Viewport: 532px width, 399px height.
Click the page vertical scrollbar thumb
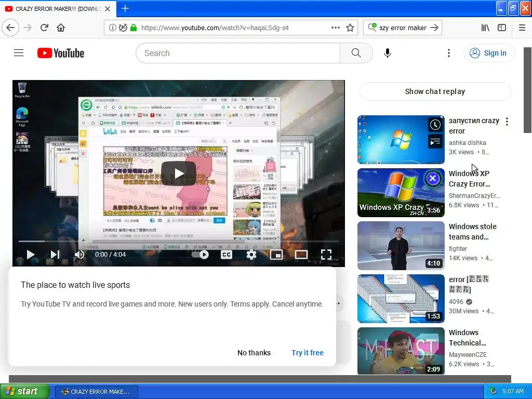[x=528, y=90]
